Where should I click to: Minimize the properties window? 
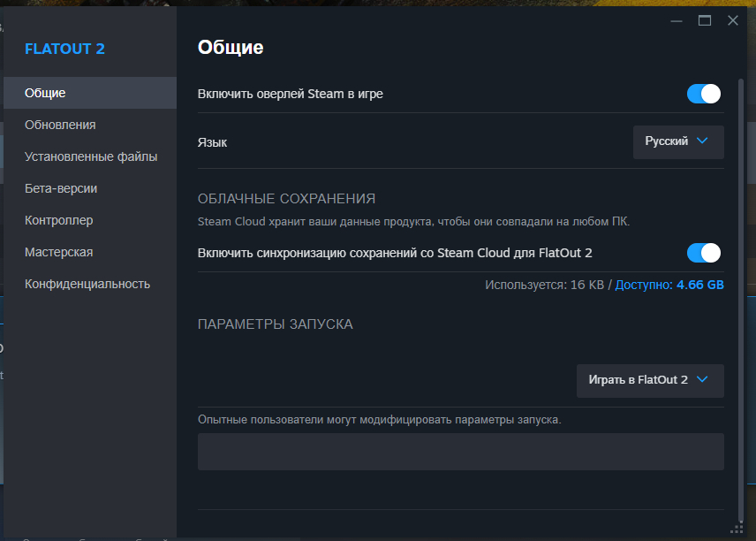(676, 20)
